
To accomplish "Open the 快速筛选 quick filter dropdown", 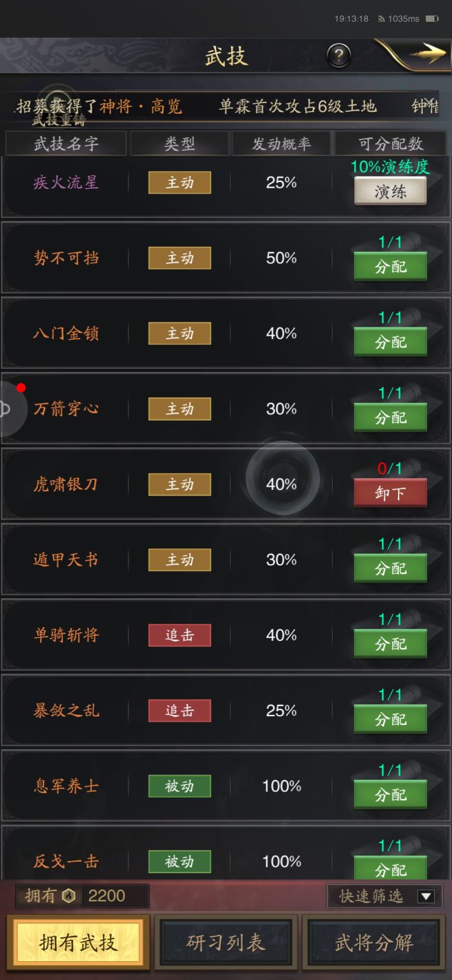I will point(384,896).
